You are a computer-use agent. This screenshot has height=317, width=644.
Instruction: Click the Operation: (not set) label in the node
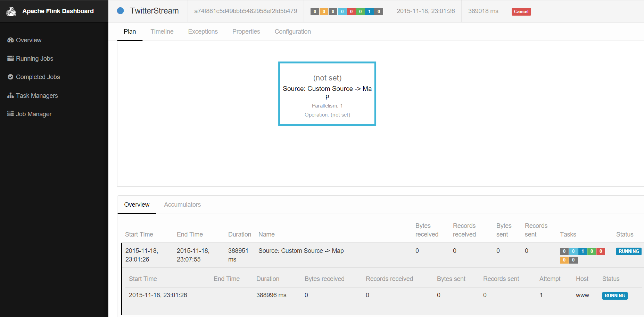coord(327,115)
